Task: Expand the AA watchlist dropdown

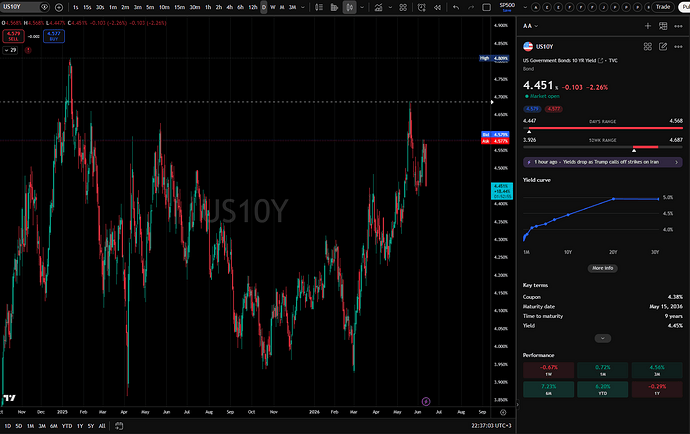Action: [530, 26]
